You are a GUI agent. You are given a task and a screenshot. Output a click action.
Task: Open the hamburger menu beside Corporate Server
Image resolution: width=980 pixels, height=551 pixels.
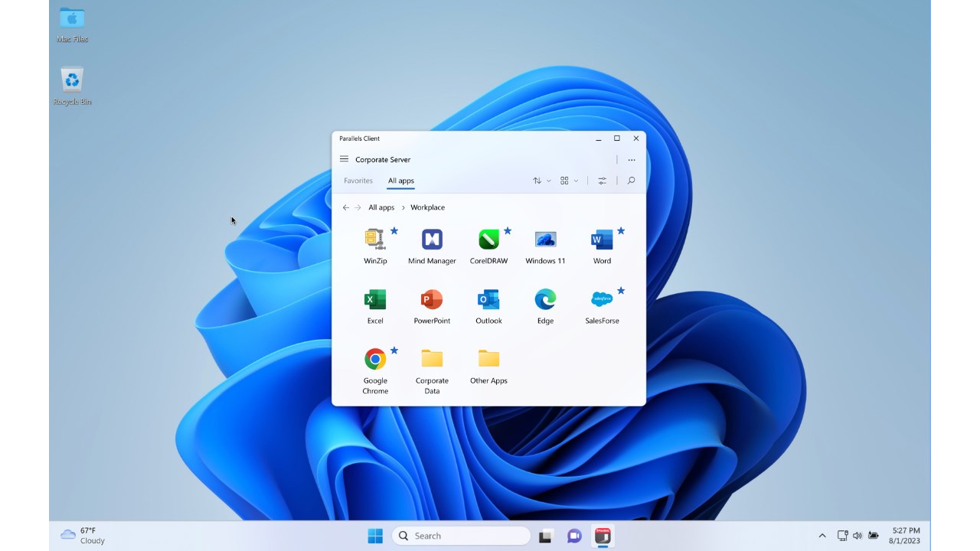(345, 159)
